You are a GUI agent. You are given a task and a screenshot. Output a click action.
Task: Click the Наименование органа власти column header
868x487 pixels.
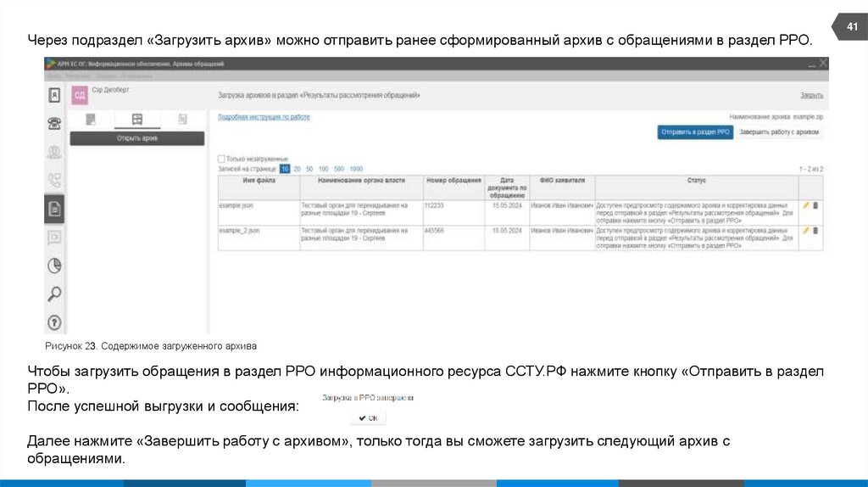[361, 188]
